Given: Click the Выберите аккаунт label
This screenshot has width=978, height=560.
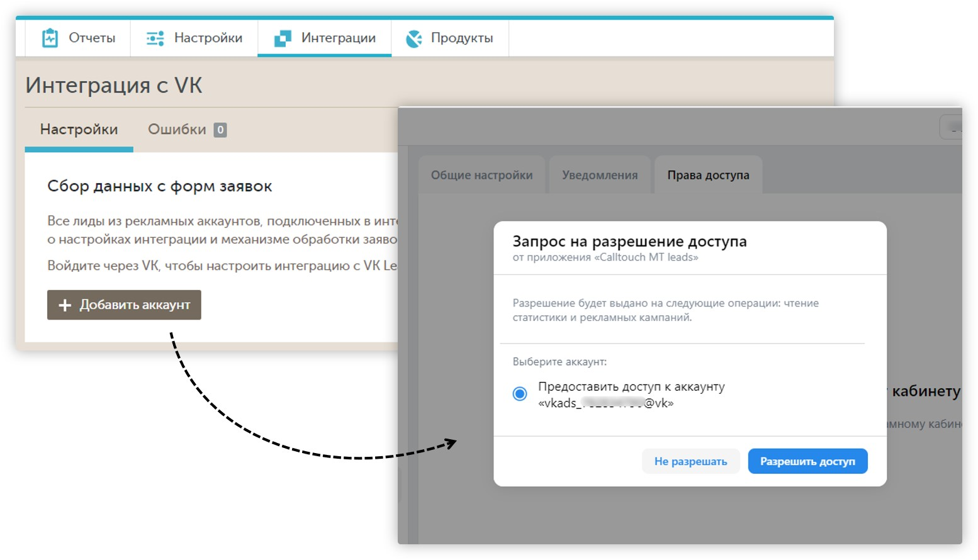Looking at the screenshot, I should pyautogui.click(x=559, y=362).
